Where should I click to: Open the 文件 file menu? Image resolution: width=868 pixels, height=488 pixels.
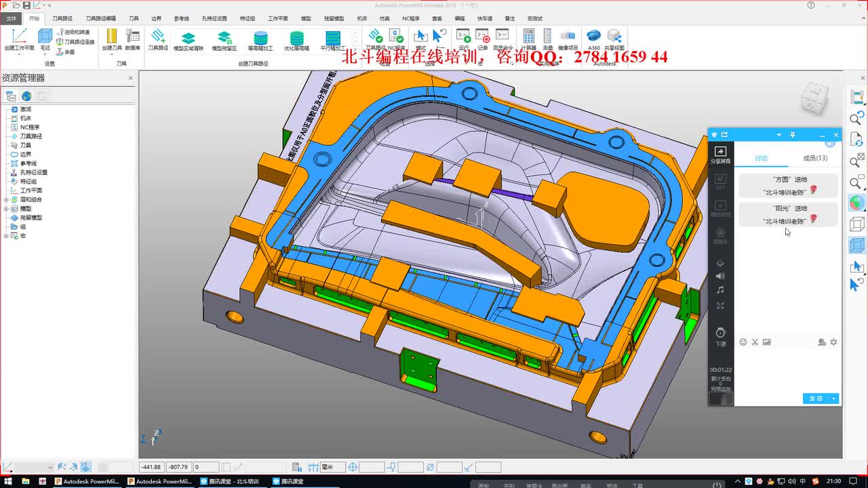11,18
